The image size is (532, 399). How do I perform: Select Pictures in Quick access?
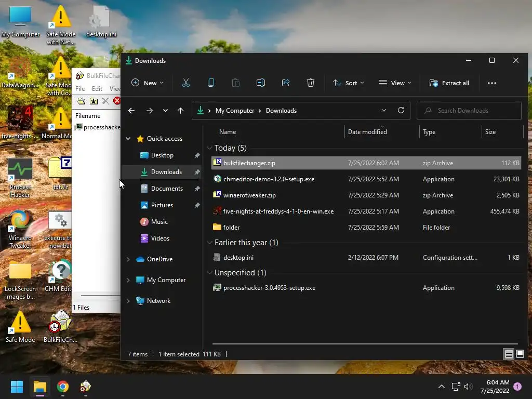click(162, 205)
